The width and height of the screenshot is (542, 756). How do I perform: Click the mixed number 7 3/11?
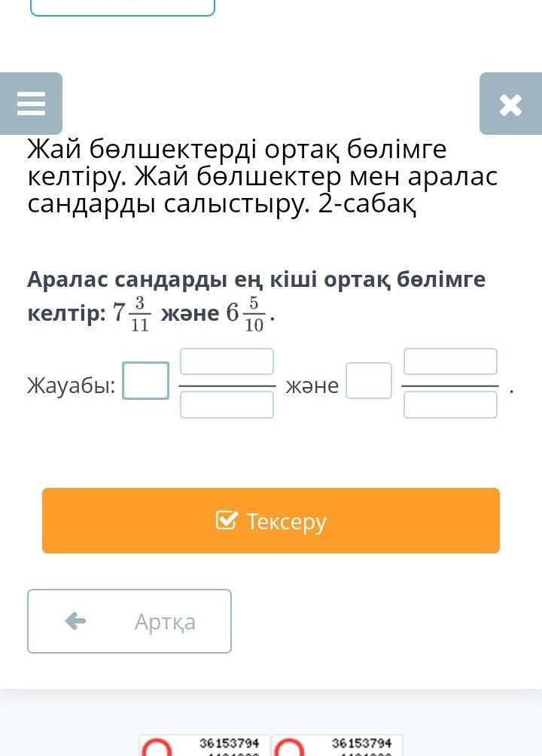pyautogui.click(x=132, y=313)
